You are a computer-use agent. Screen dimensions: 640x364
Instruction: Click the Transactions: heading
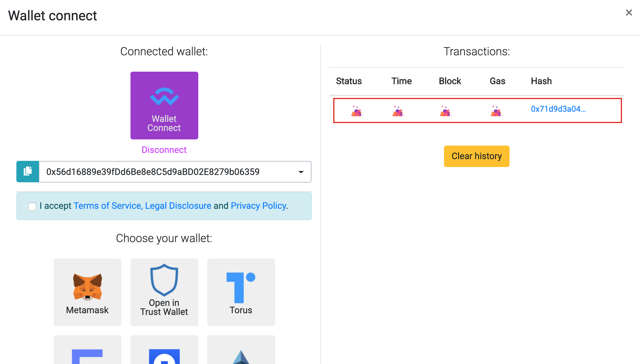tap(476, 51)
